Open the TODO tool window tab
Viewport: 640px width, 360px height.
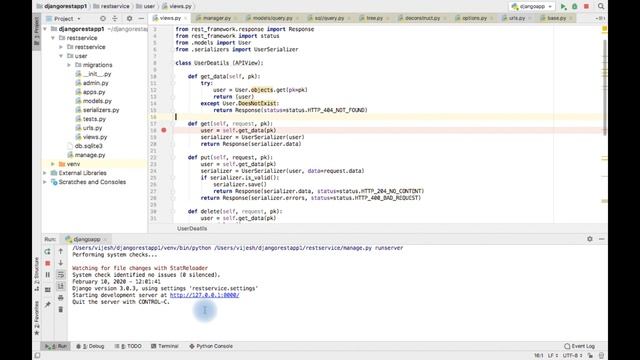(x=128, y=346)
